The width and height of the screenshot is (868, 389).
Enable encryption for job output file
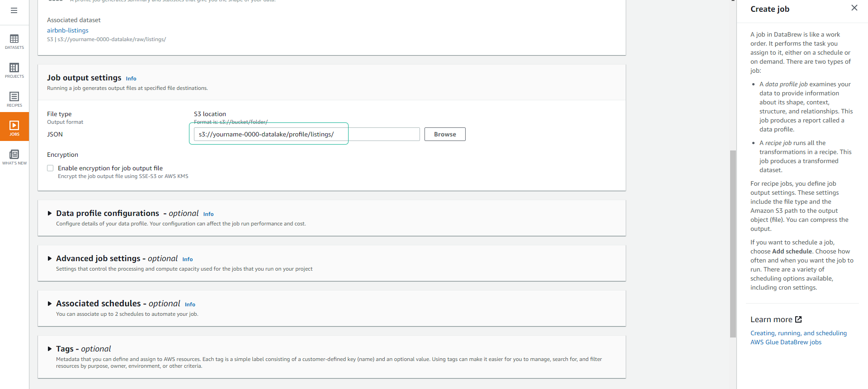tap(50, 168)
